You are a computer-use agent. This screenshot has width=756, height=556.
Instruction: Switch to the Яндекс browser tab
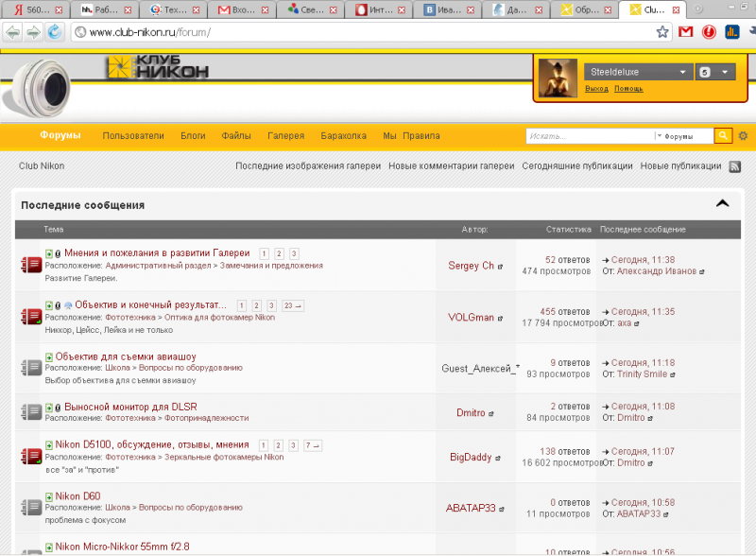[x=35, y=9]
